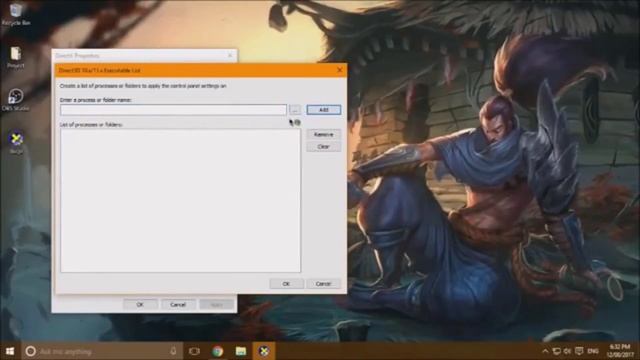Open the taskbar clock and date
The height and width of the screenshot is (360, 640).
[620, 351]
